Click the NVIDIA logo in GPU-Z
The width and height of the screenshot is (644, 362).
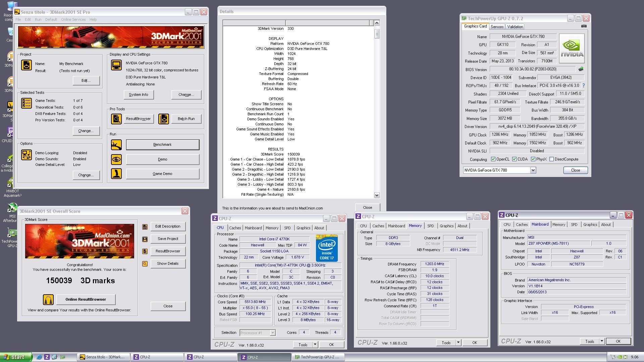click(x=572, y=48)
